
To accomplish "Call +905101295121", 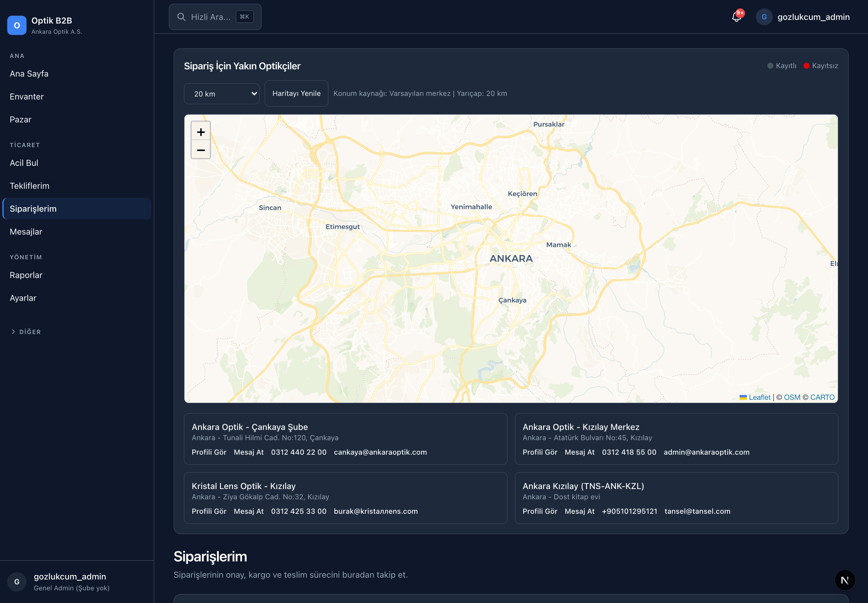I will [629, 511].
